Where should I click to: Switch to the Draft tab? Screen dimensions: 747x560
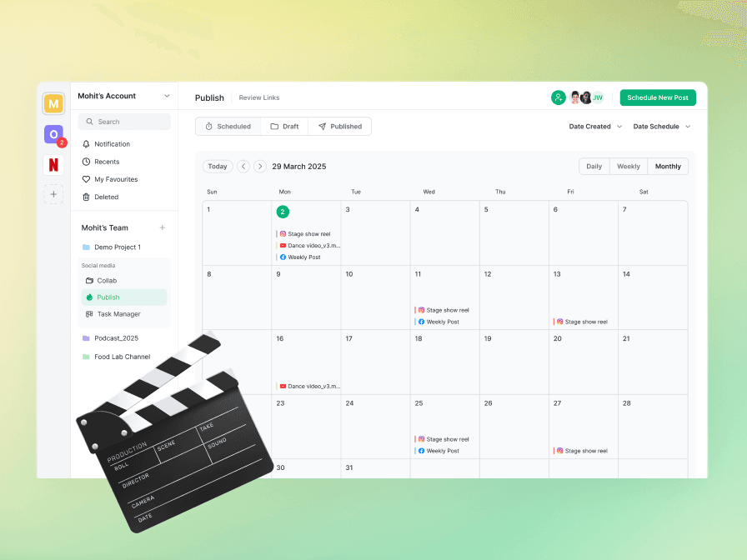pos(284,126)
